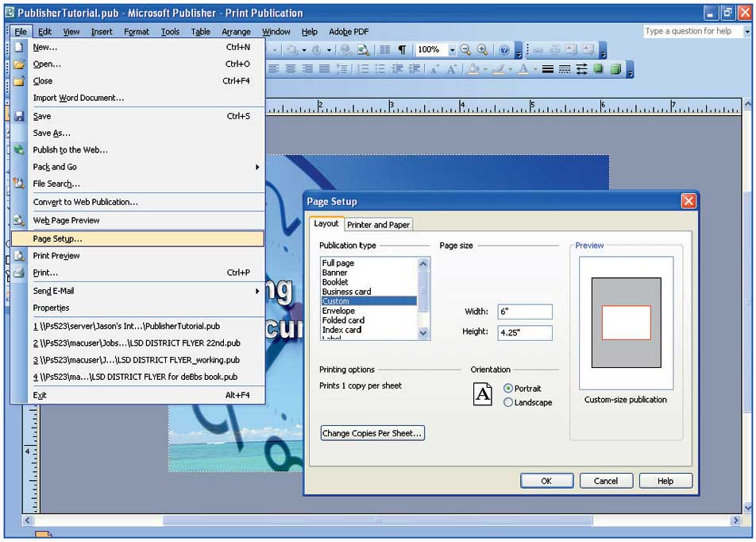Open the Shadow Style icon
This screenshot has width=756, height=542.
(x=598, y=69)
